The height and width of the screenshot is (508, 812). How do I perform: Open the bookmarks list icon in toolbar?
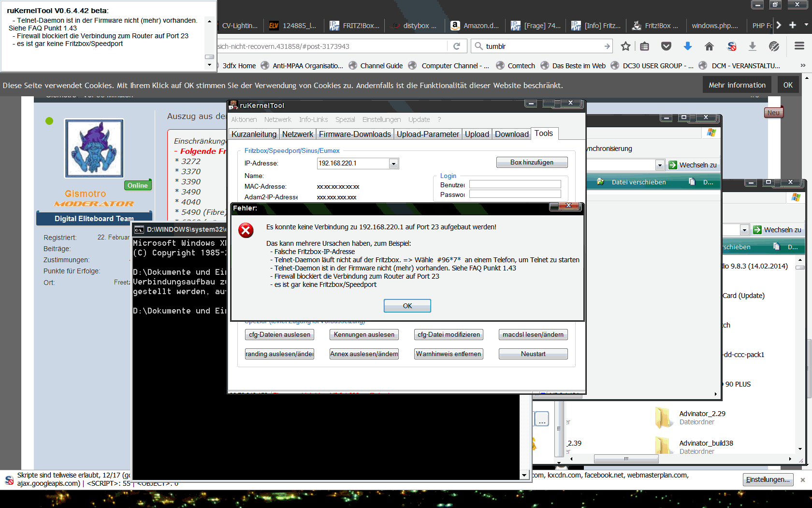(x=644, y=46)
